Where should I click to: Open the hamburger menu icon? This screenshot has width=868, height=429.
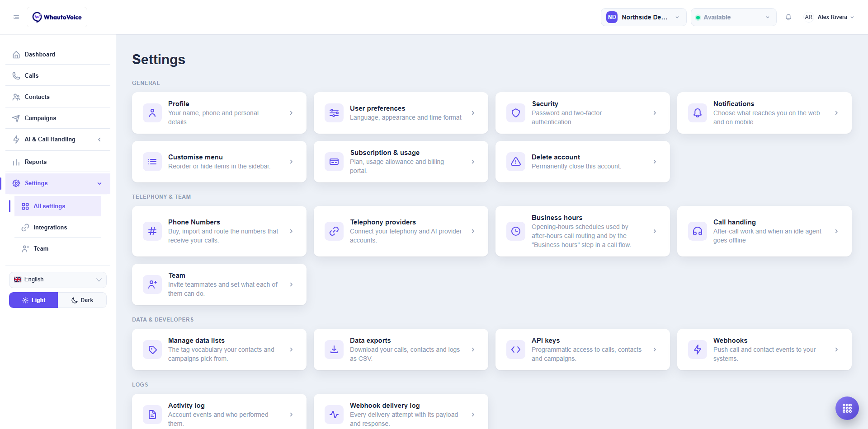click(16, 17)
